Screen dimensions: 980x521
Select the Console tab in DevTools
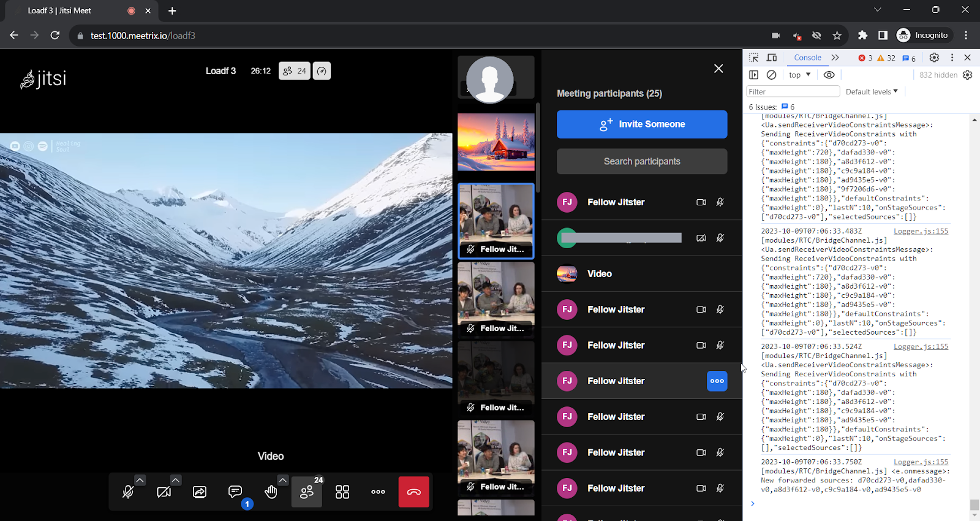807,58
